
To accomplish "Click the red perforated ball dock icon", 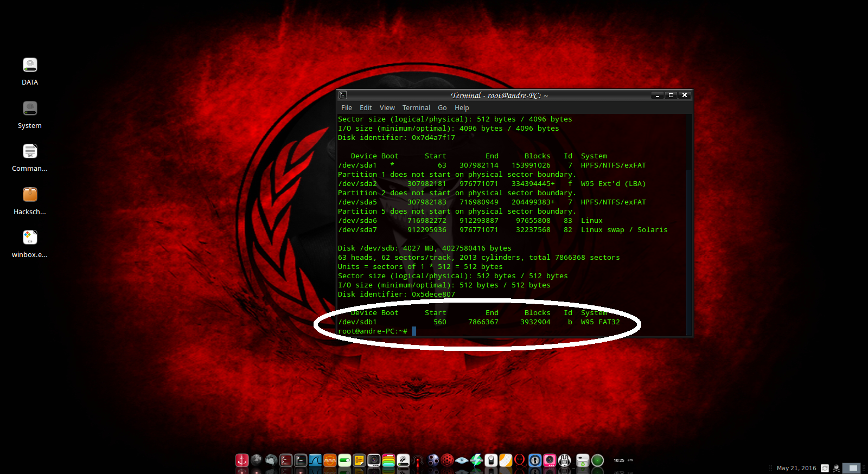I will (447, 460).
